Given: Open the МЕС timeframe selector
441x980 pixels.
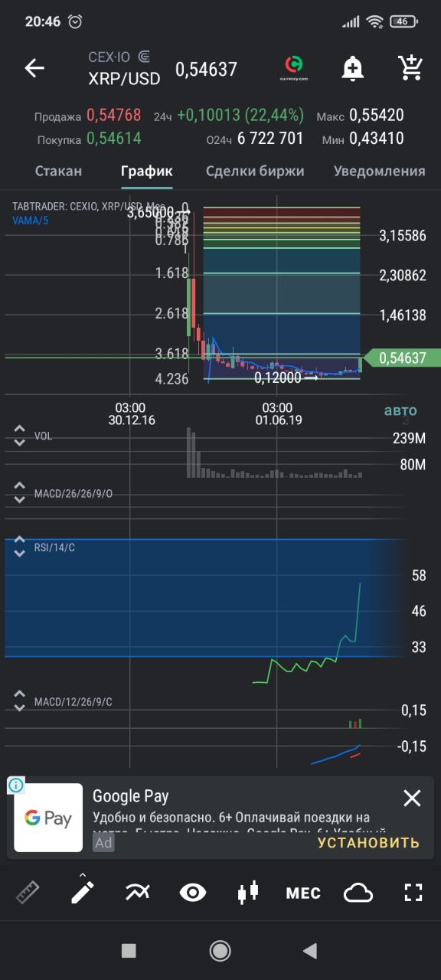Looking at the screenshot, I should (303, 893).
